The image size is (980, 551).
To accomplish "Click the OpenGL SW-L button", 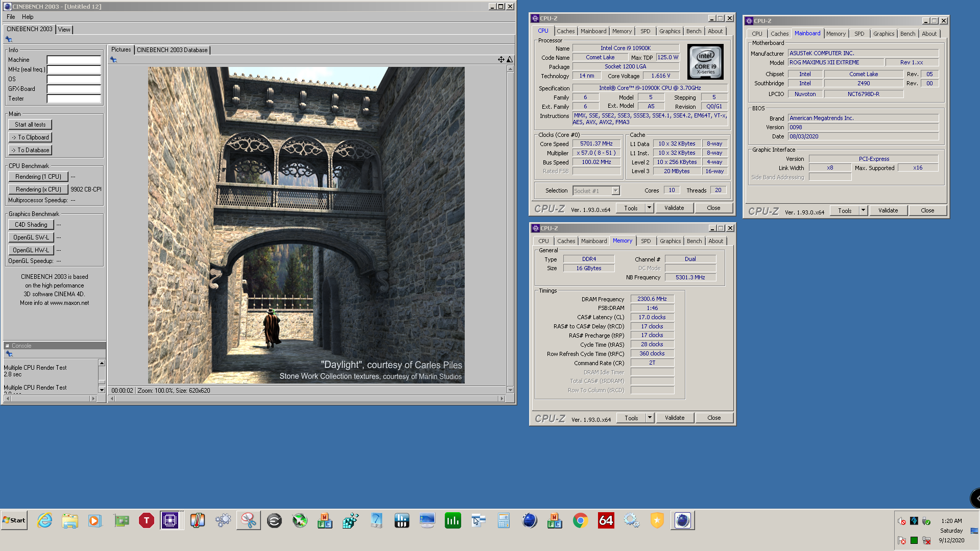I will pos(31,237).
